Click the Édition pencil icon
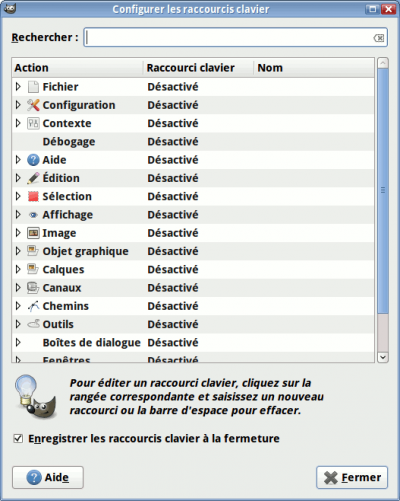400x501 pixels. [33, 178]
